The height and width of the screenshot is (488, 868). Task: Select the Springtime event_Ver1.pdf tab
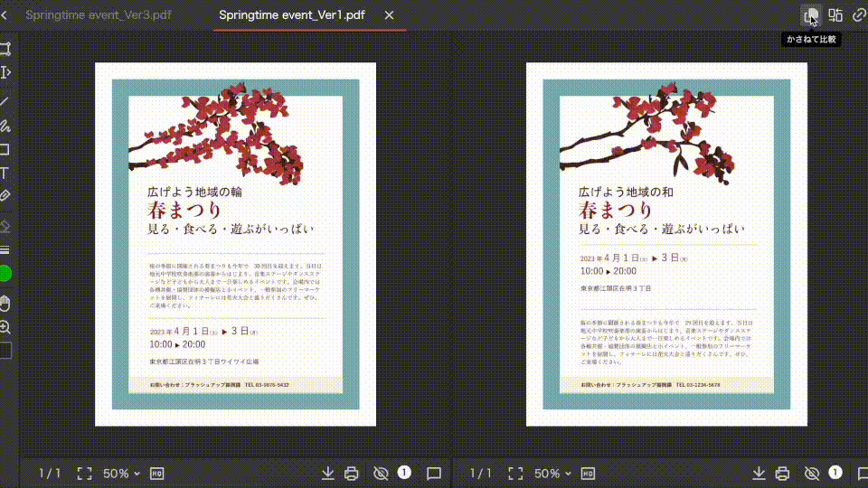292,15
